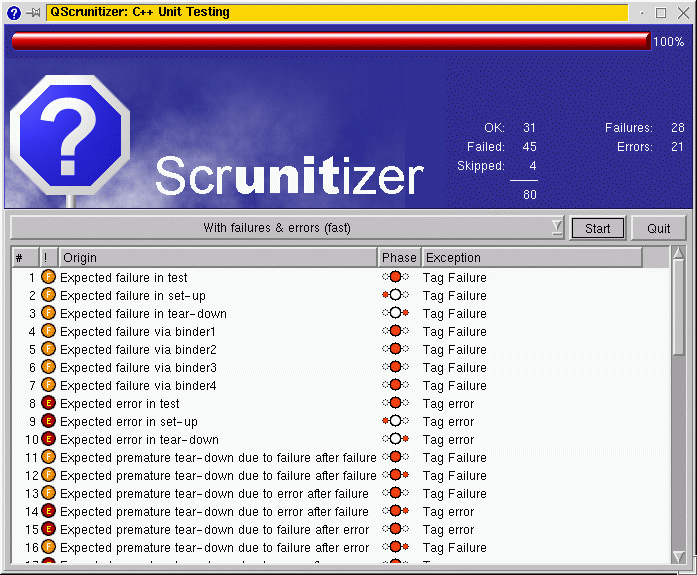Sort by the Origin column header
Screen dimensions: 697x575
218,258
